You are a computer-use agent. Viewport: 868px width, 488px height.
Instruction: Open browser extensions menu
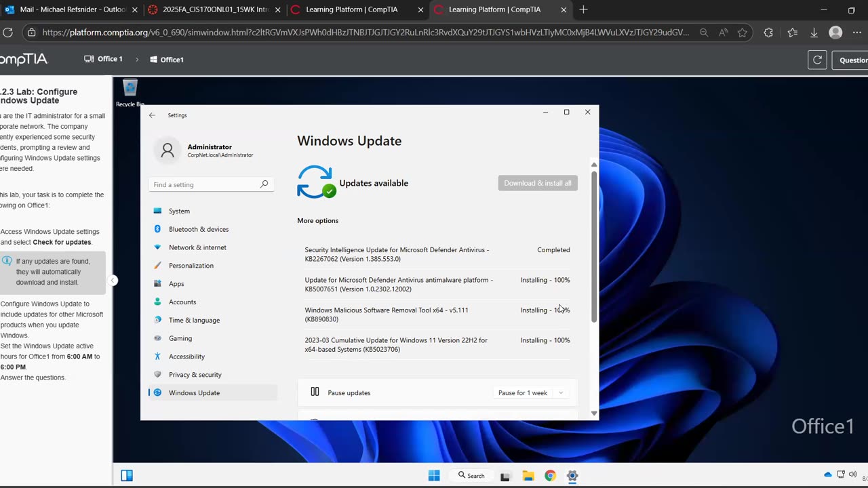[x=768, y=33]
